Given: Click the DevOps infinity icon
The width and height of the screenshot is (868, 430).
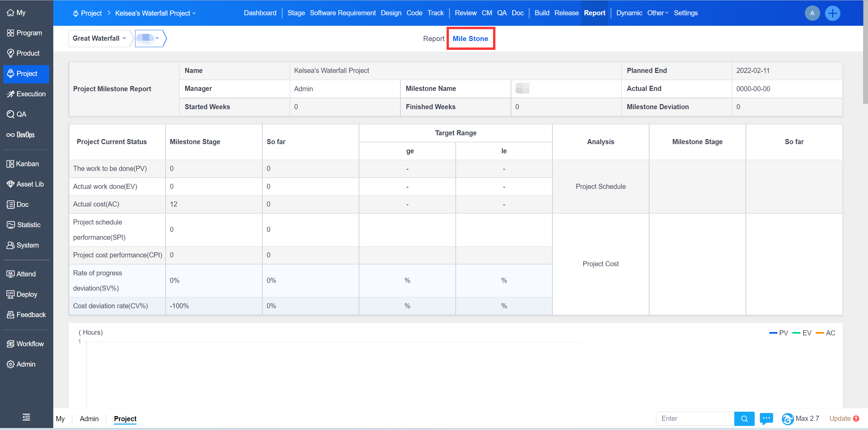Looking at the screenshot, I should (x=10, y=135).
